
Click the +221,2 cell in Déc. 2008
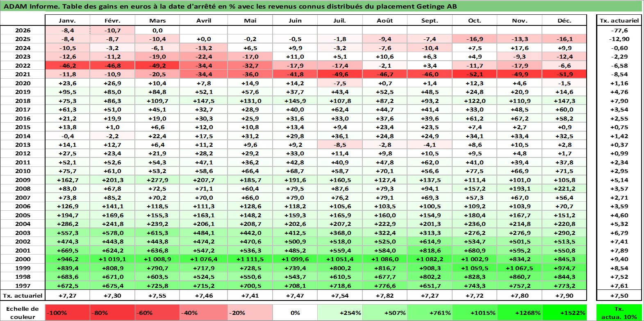click(x=564, y=189)
